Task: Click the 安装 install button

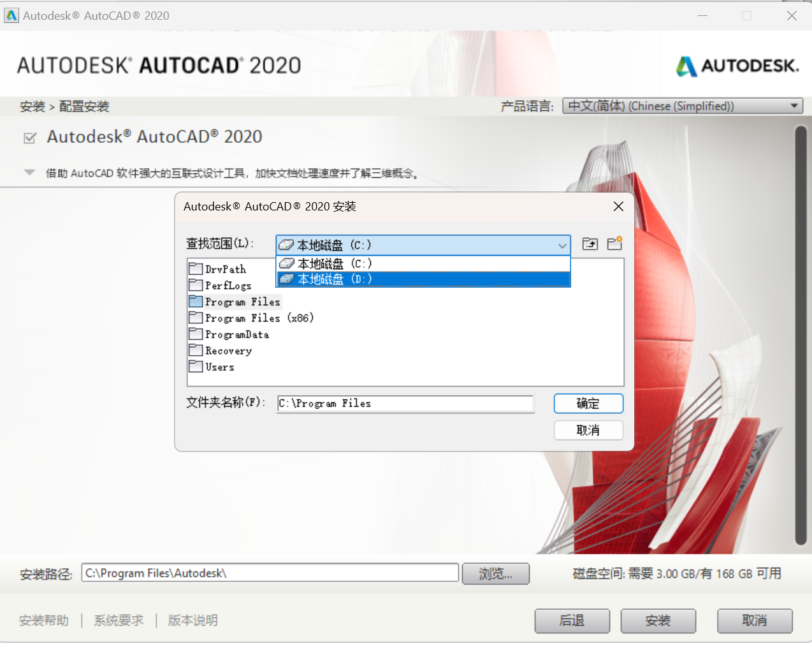Action: (x=658, y=620)
